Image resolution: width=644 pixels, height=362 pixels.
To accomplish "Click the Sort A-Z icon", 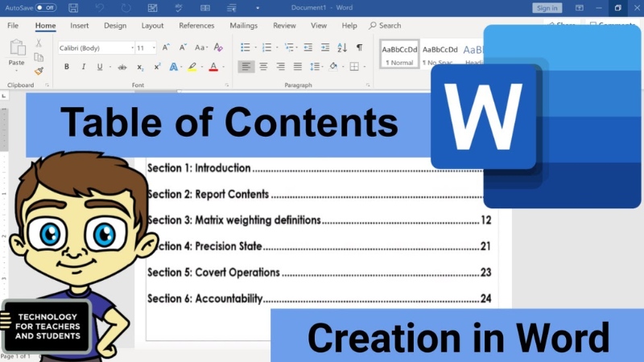I will [342, 47].
